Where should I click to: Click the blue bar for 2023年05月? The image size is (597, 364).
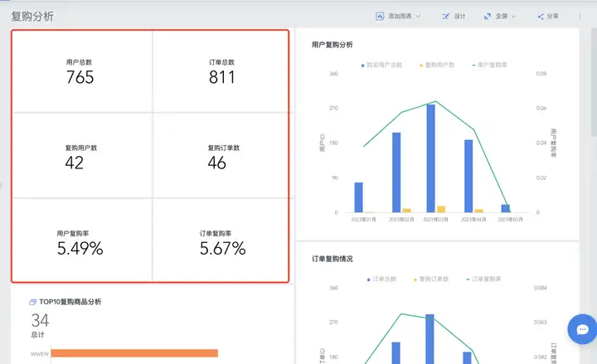coord(505,208)
